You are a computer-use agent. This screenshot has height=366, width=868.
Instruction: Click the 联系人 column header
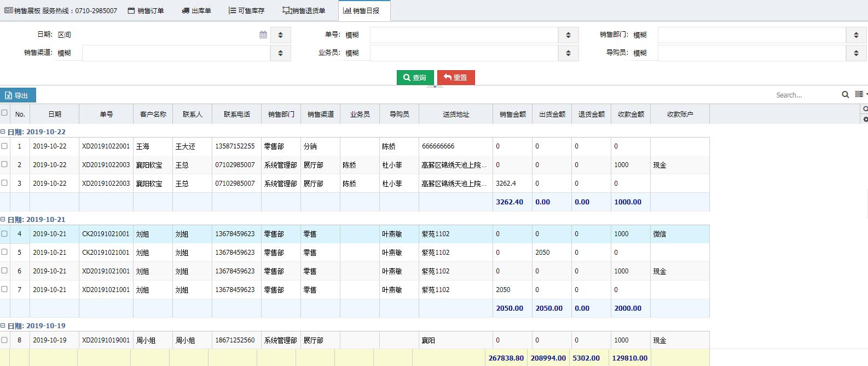click(193, 114)
